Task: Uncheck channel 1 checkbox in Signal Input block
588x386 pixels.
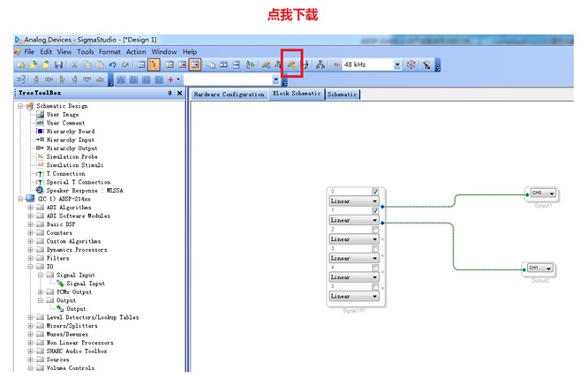Action: point(375,211)
